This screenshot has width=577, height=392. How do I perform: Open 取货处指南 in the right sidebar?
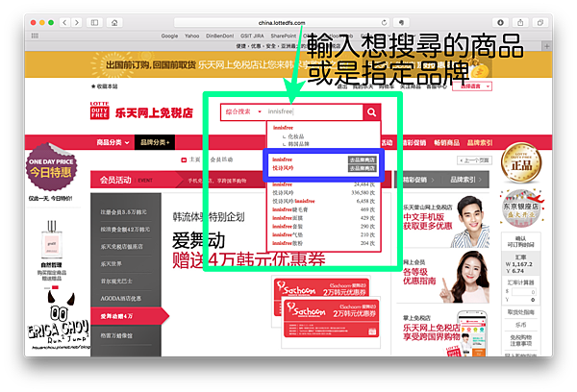(520, 312)
